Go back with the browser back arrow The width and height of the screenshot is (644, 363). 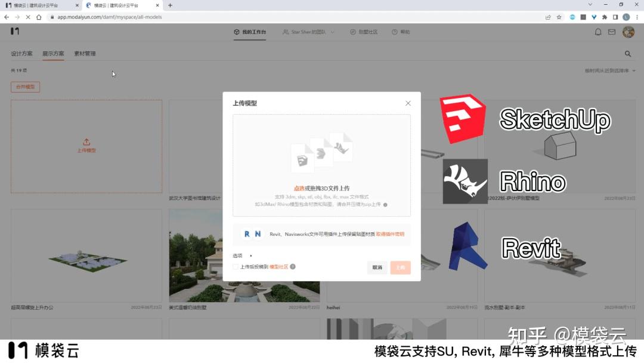(x=7, y=17)
